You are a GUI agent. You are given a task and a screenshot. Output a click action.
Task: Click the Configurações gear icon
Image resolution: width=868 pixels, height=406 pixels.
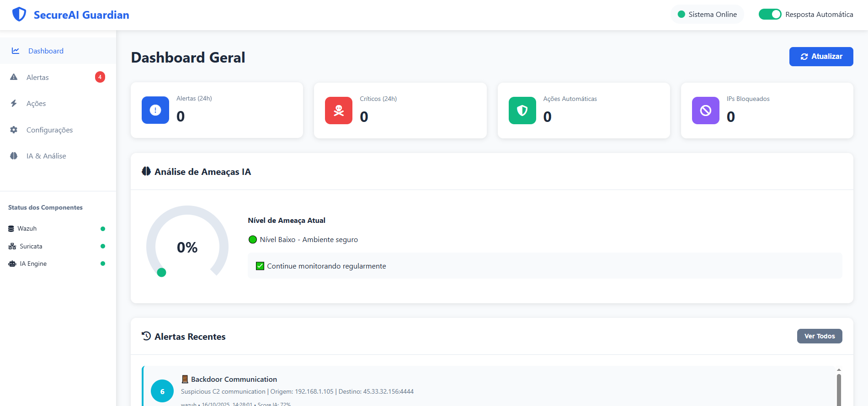14,130
